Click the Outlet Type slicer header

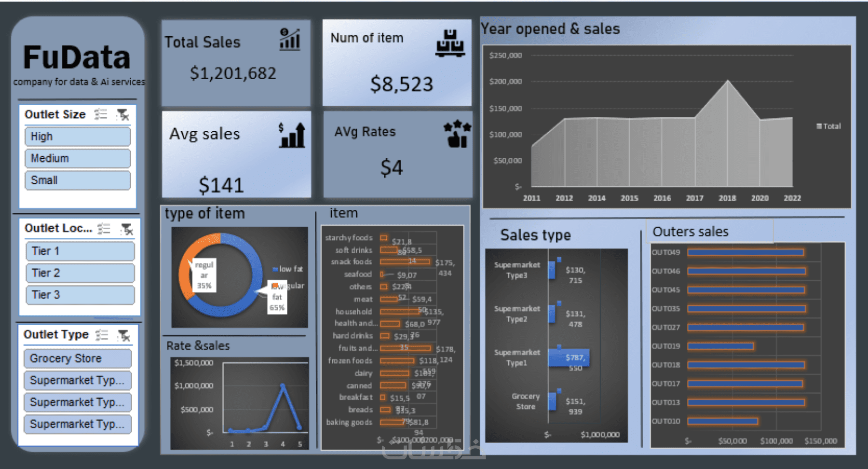(x=56, y=334)
